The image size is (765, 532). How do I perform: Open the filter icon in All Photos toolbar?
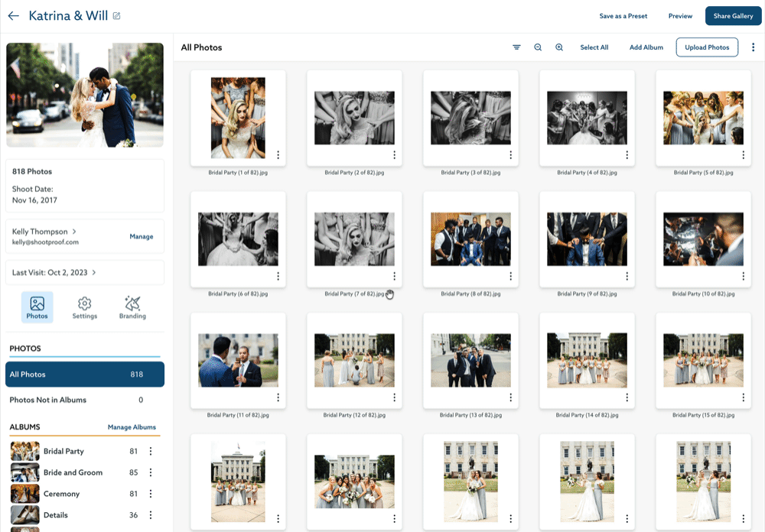(x=516, y=47)
